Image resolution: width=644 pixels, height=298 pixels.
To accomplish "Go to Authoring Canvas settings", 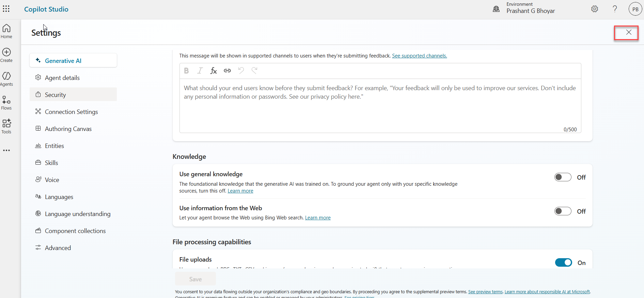I will click(68, 129).
